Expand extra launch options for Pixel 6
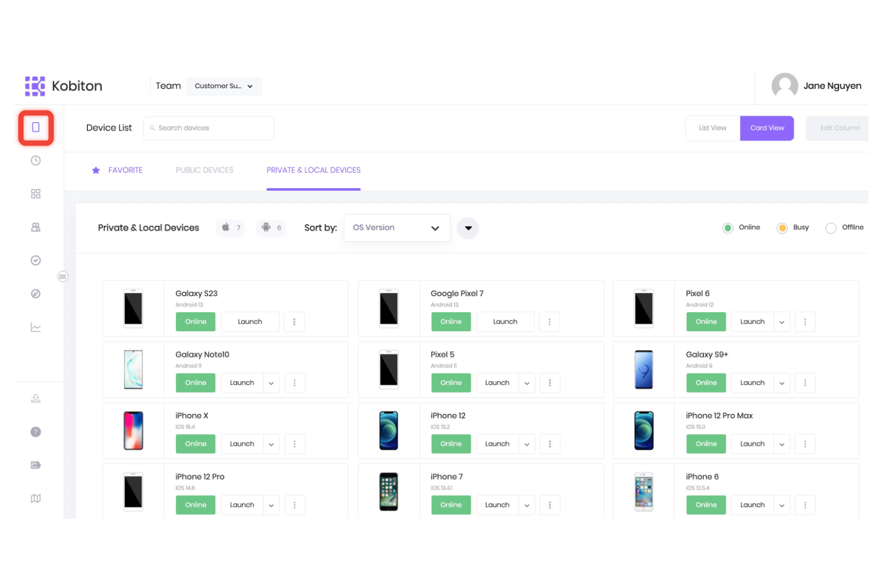Image resolution: width=882 pixels, height=588 pixels. 782,322
